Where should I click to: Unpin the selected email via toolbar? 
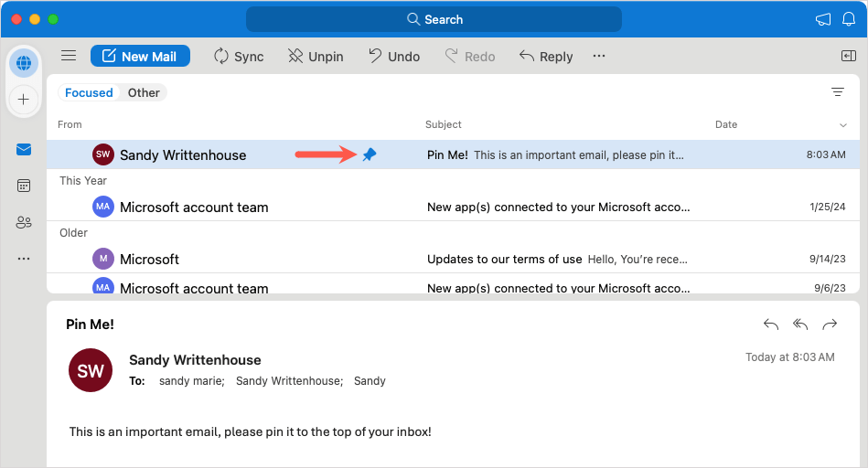pos(316,56)
